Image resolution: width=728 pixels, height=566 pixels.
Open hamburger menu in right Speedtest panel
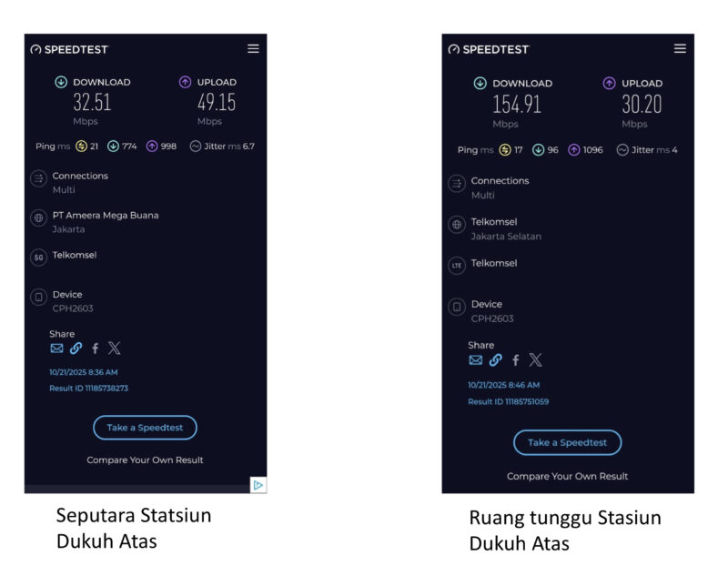point(680,48)
